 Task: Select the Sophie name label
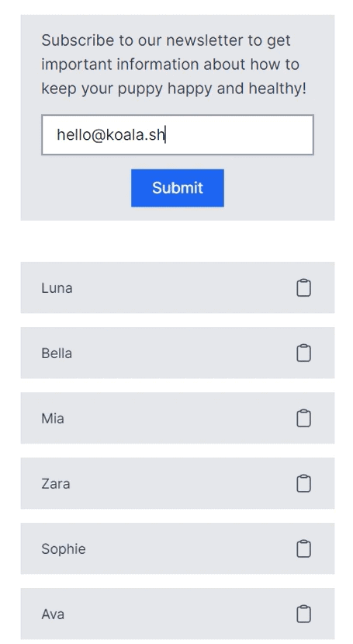pyautogui.click(x=64, y=549)
